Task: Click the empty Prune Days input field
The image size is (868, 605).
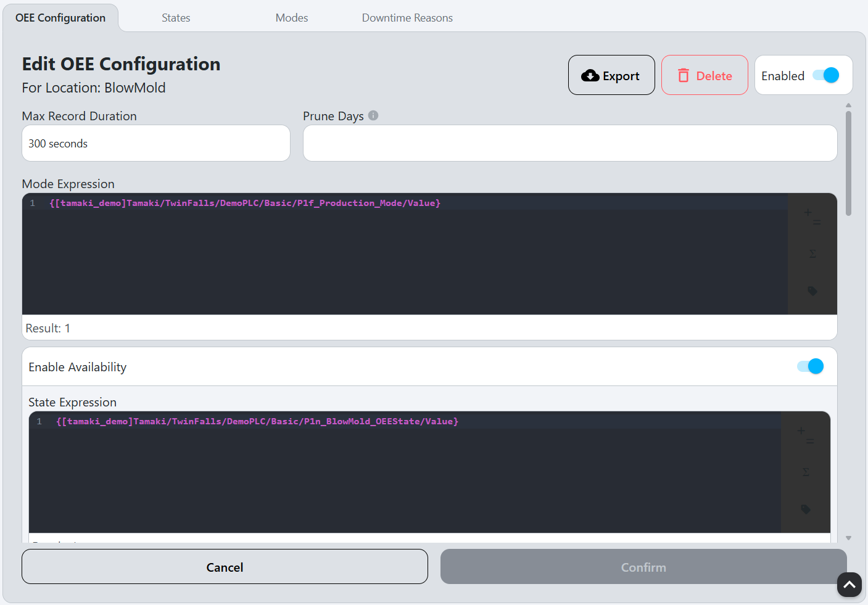Action: click(570, 143)
